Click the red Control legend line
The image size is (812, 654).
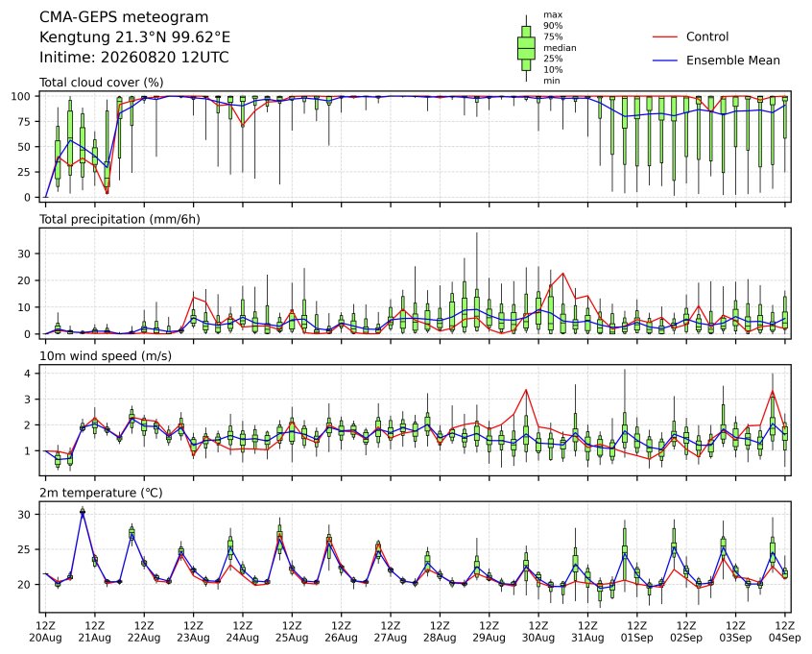coord(665,36)
